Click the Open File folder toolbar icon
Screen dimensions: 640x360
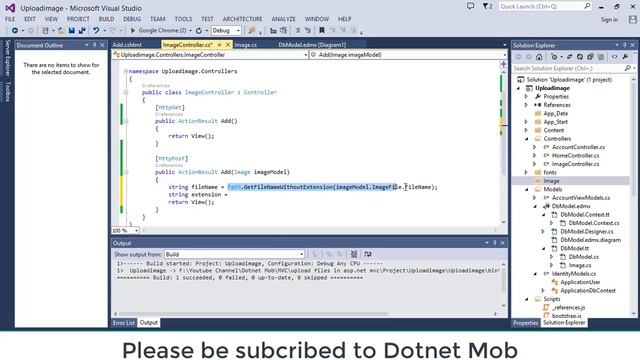61,31
